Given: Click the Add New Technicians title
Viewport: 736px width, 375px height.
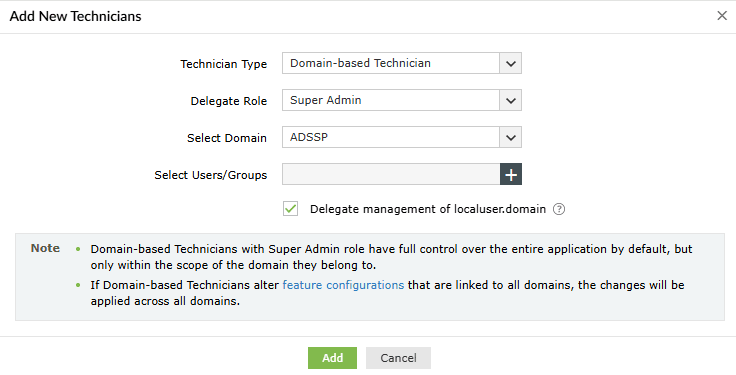Looking at the screenshot, I should tap(76, 16).
